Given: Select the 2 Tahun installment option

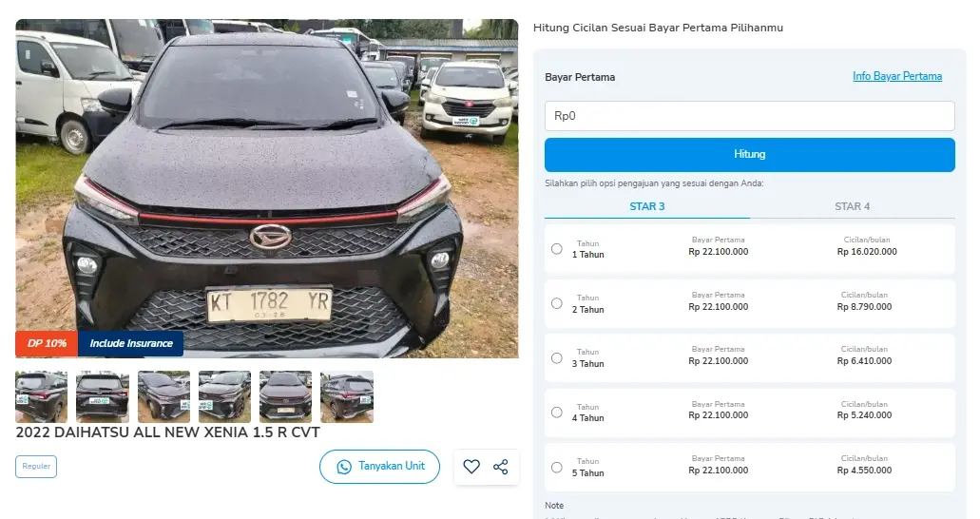Looking at the screenshot, I should (x=556, y=303).
